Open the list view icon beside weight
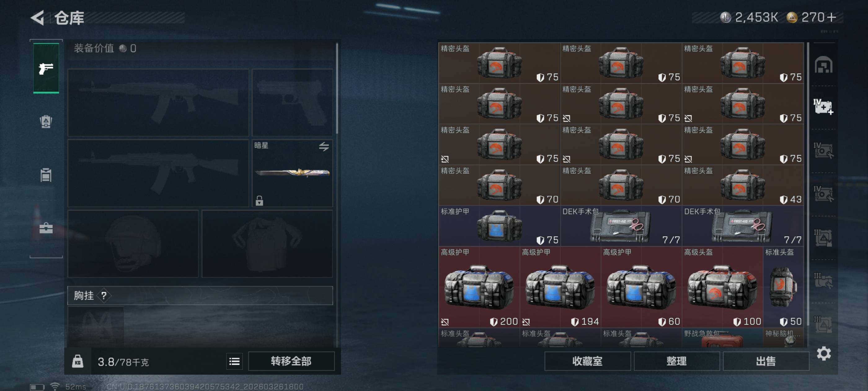This screenshot has height=391, width=868. (x=234, y=362)
